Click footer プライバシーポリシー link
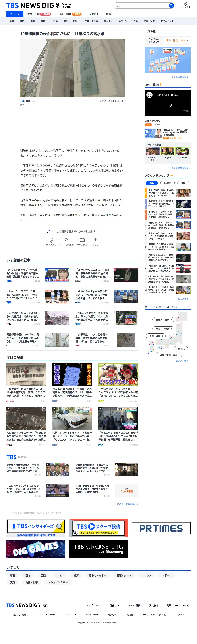 pyautogui.click(x=45, y=615)
